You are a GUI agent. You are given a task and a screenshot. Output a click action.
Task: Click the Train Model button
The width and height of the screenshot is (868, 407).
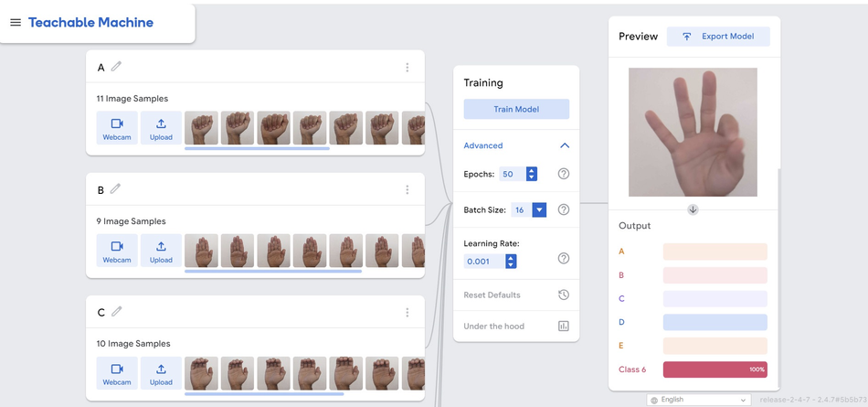(516, 109)
